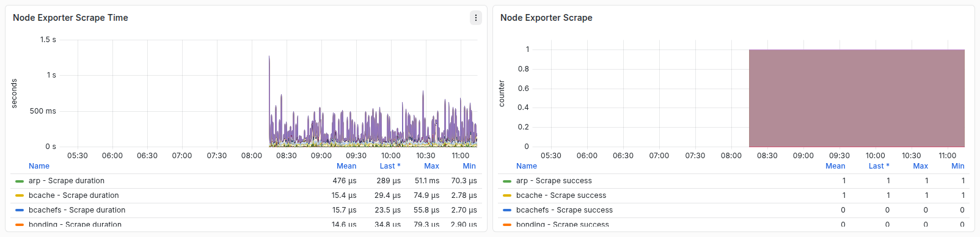The height and width of the screenshot is (237, 980).
Task: Sort Scrape Time legend by Mean
Action: [346, 166]
